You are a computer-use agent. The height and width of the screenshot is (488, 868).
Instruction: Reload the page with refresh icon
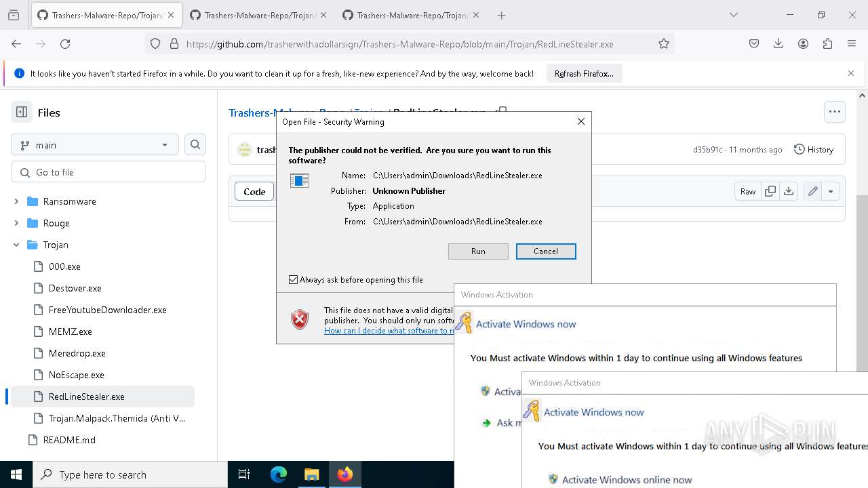pos(65,43)
